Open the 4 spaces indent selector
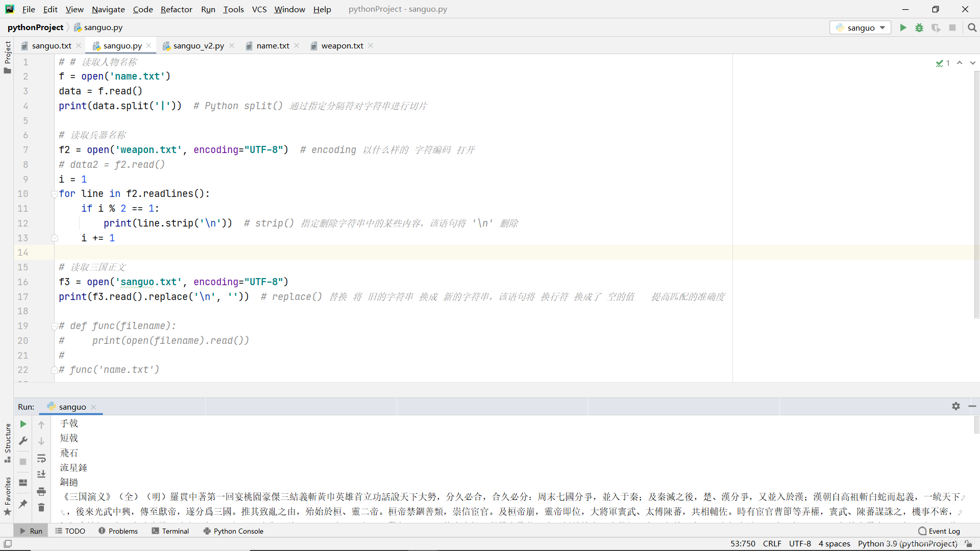The width and height of the screenshot is (980, 551). point(834,544)
